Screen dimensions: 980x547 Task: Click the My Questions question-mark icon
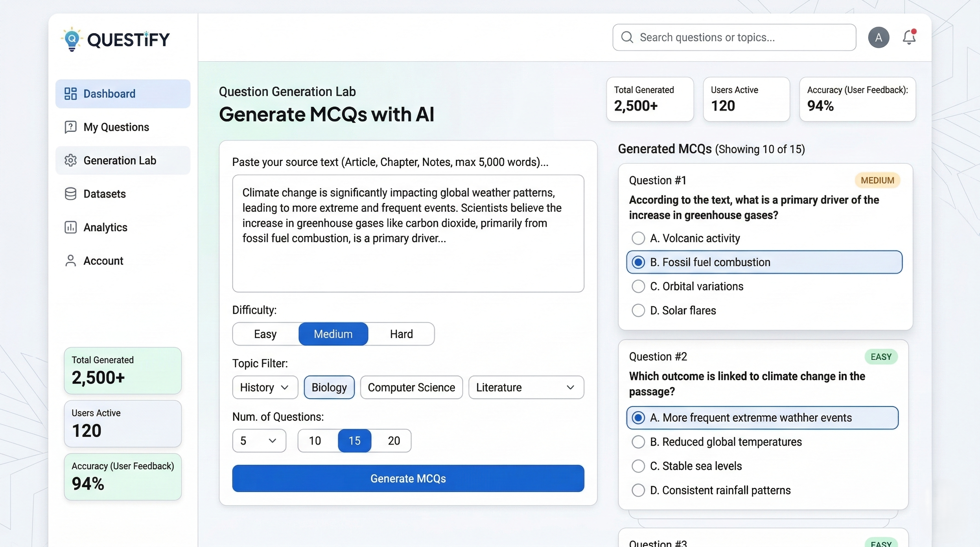(71, 127)
